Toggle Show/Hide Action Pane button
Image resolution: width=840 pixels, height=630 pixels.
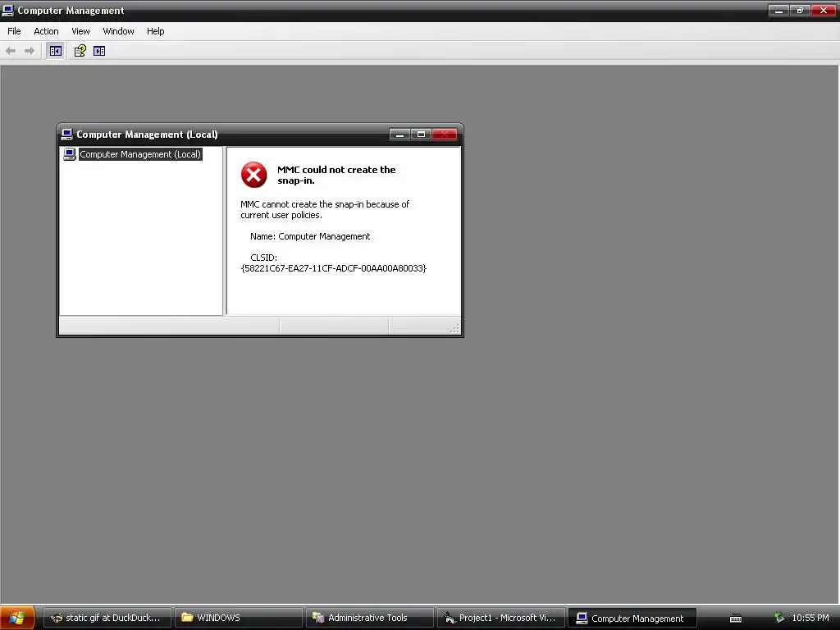pos(99,51)
